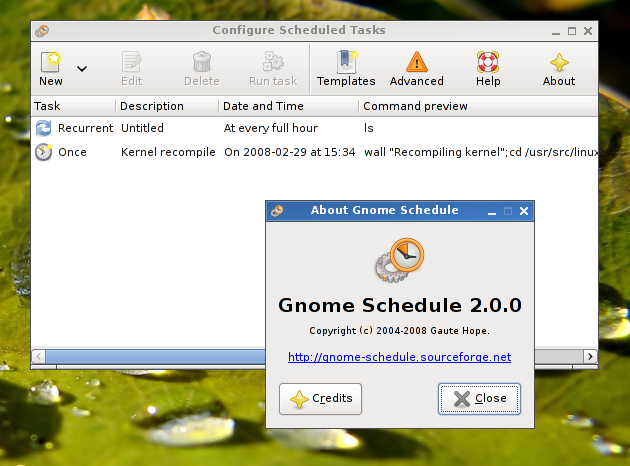
Task: Open the Templates manager
Action: click(x=346, y=69)
